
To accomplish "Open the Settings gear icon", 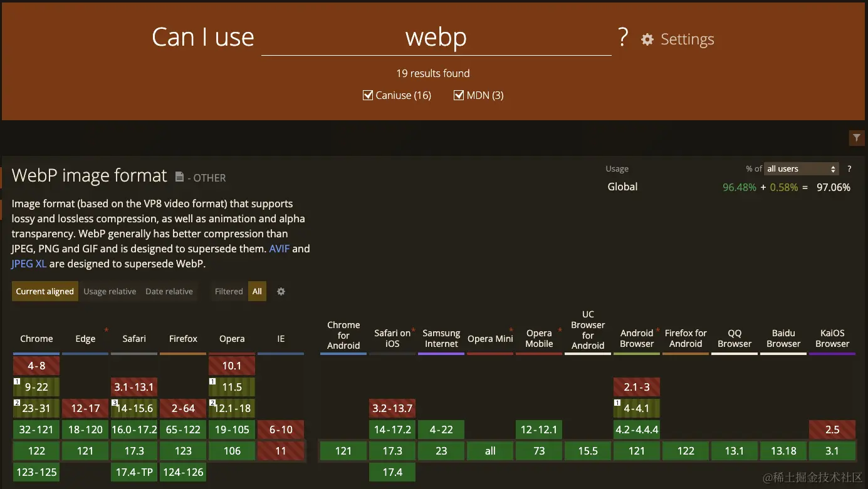I will [x=647, y=39].
